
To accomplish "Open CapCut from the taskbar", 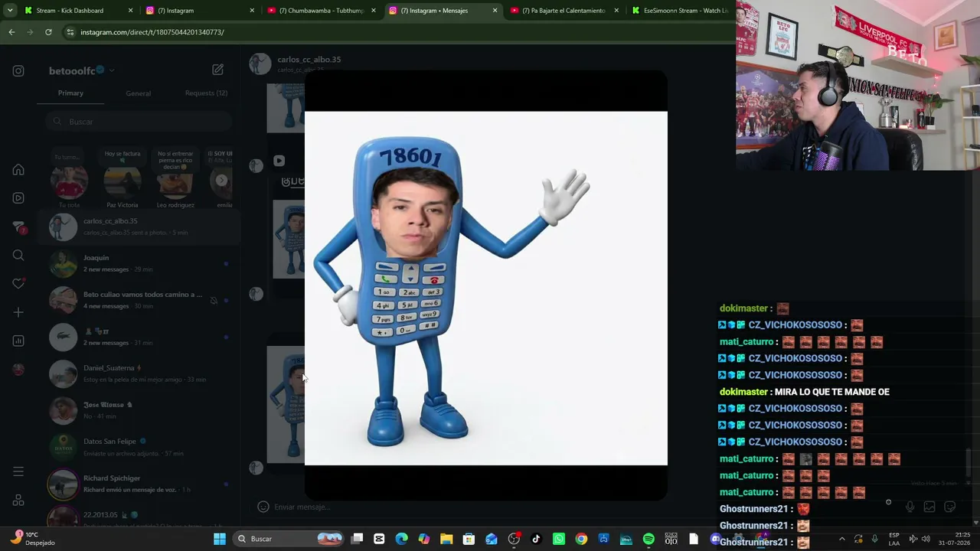I will pos(379,539).
